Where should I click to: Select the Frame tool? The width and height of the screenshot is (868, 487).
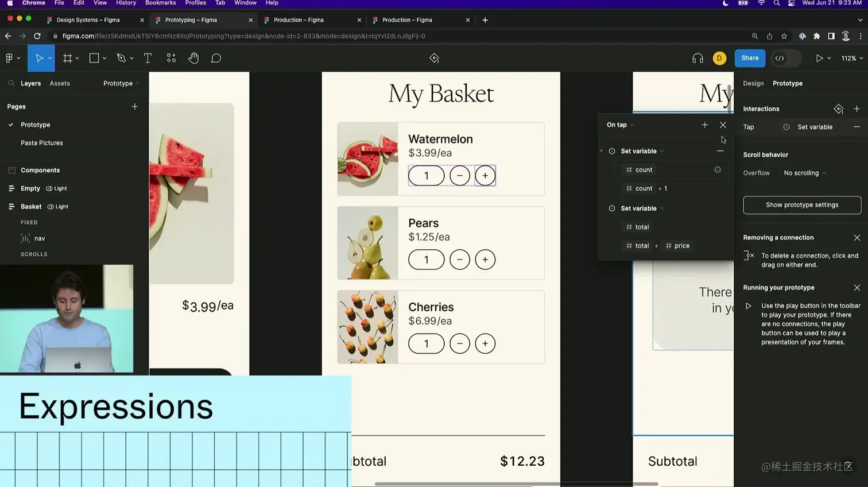coord(67,58)
